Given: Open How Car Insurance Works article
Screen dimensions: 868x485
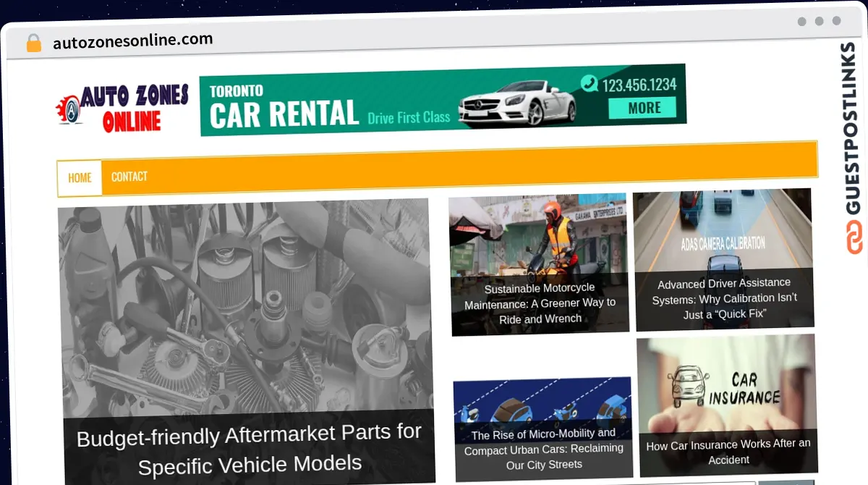Looking at the screenshot, I should coord(728,452).
